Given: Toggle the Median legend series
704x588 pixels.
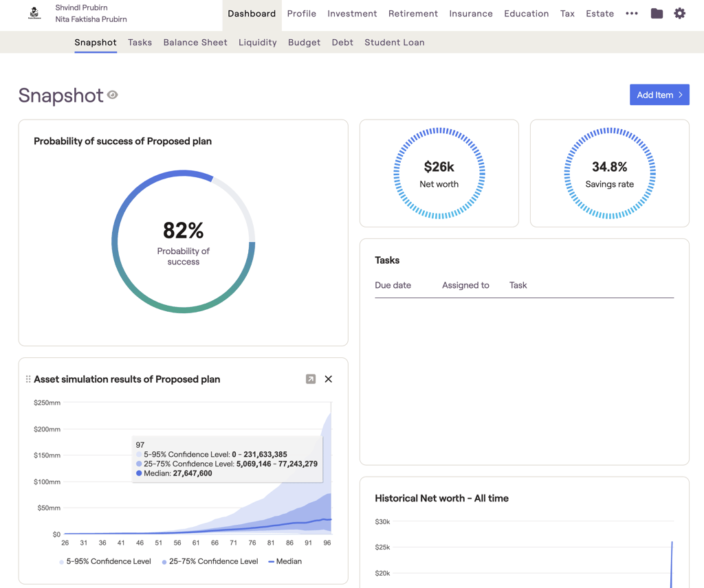Looking at the screenshot, I should (285, 561).
